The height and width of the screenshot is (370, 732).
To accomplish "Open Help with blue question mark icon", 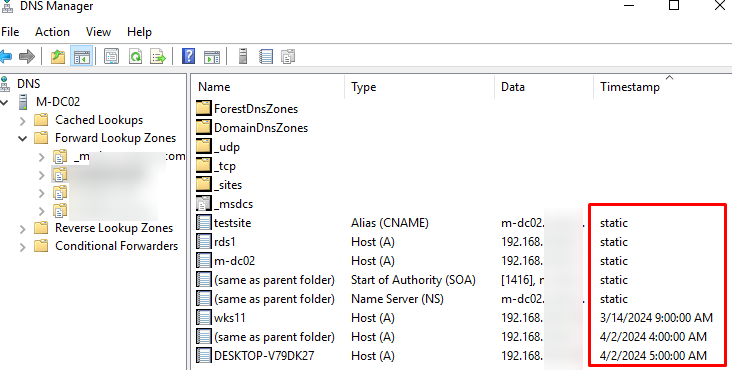I will (189, 57).
